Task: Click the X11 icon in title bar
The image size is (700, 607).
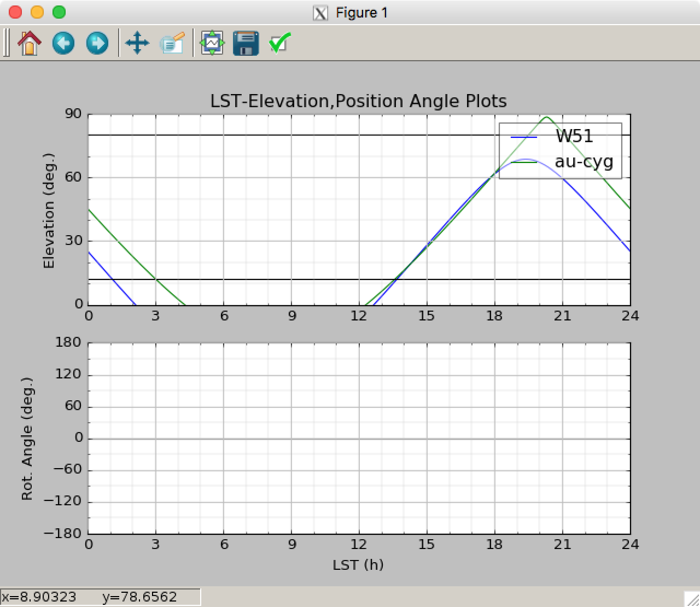Action: (x=320, y=13)
